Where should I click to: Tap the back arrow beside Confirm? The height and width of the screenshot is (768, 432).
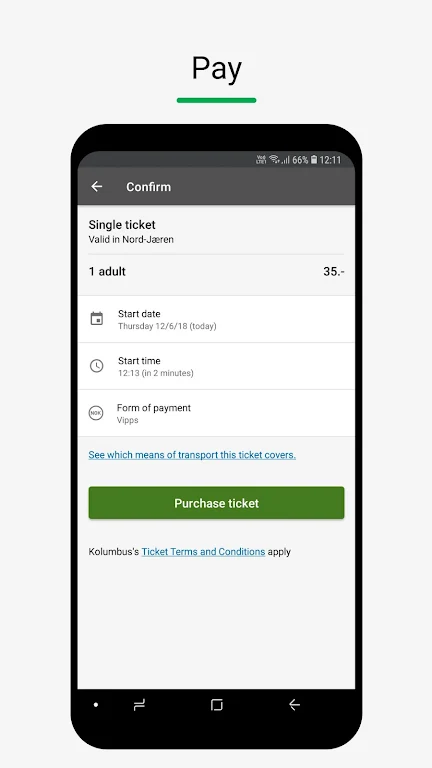point(96,187)
